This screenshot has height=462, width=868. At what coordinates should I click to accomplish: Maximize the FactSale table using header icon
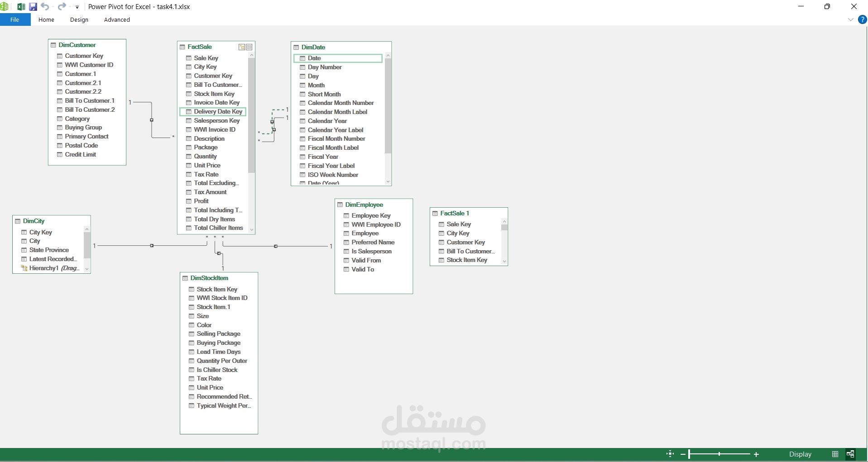coord(249,47)
